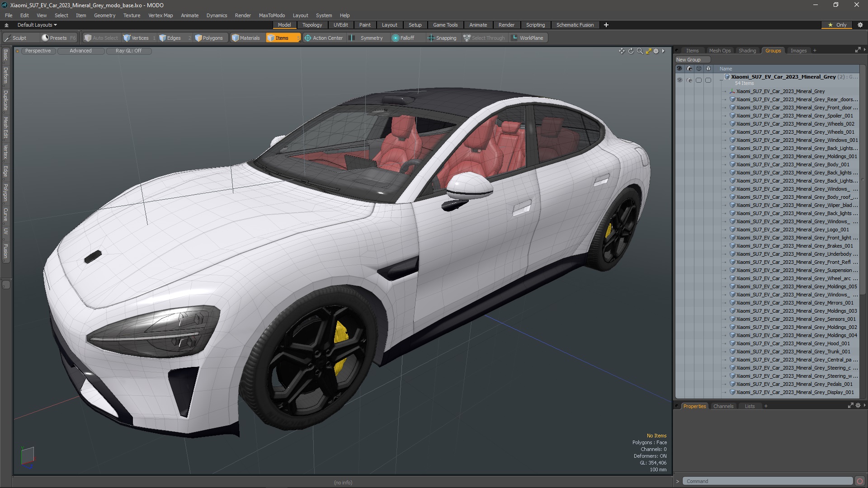Toggle Ray GL Off setting
The height and width of the screenshot is (488, 868).
[x=128, y=51]
